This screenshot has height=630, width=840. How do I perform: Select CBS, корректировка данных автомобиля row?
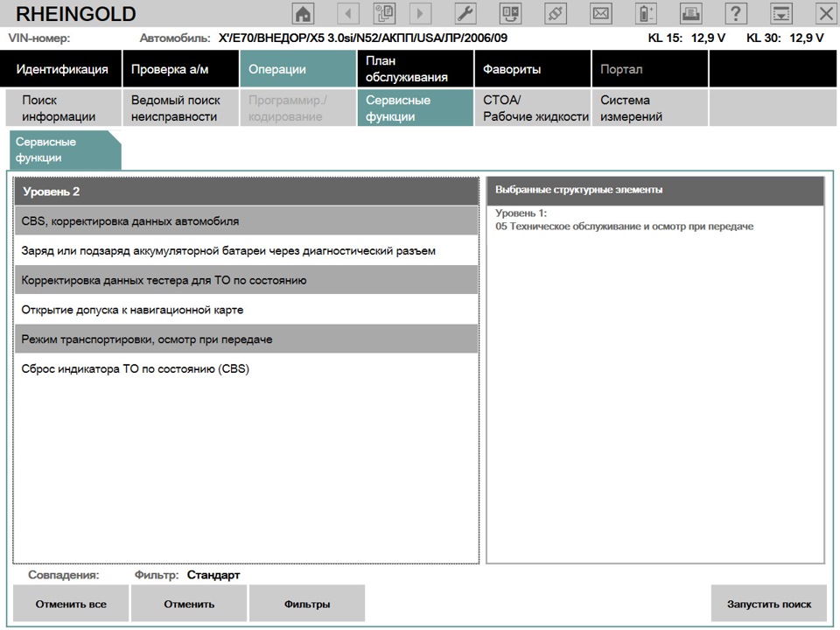(247, 220)
